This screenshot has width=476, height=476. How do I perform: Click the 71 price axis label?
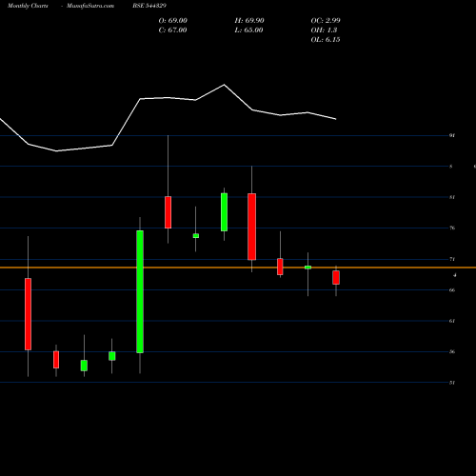(452, 259)
